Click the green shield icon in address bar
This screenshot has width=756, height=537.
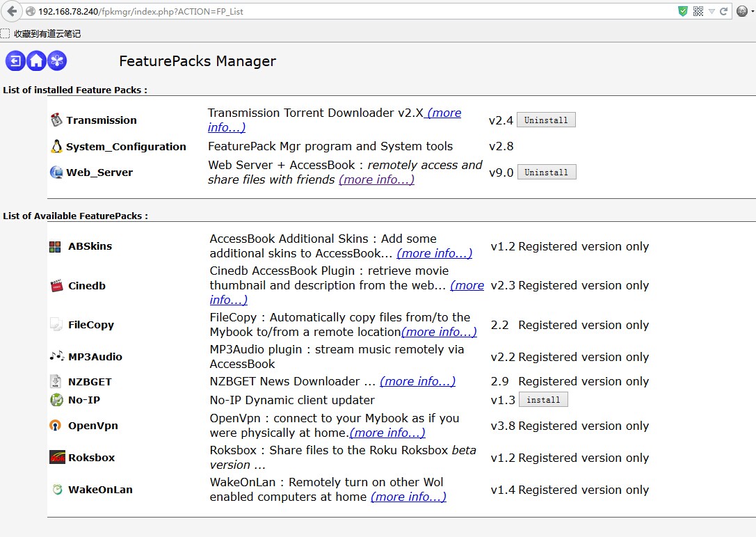683,11
